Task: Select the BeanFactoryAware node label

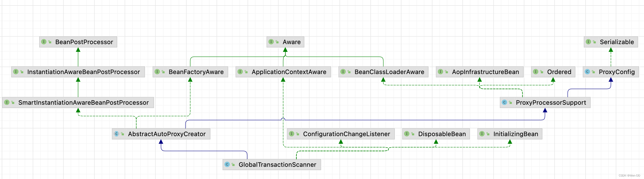Action: point(196,72)
